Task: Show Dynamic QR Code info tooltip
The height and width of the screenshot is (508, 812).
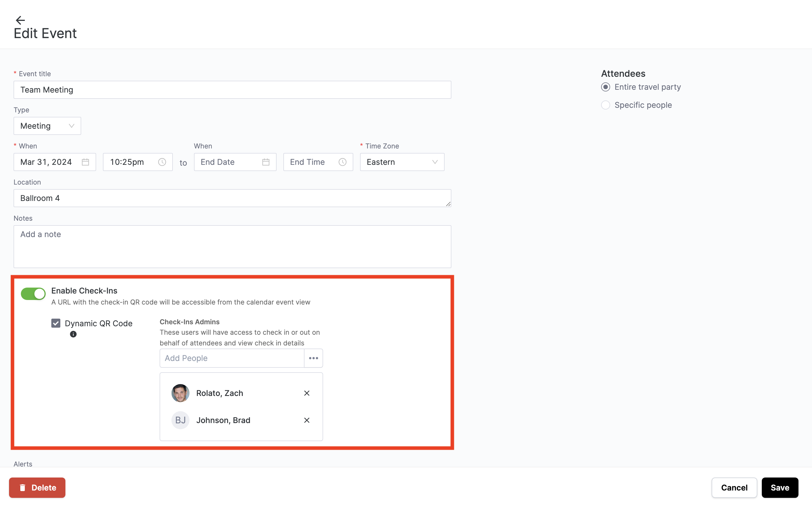Action: (x=73, y=334)
